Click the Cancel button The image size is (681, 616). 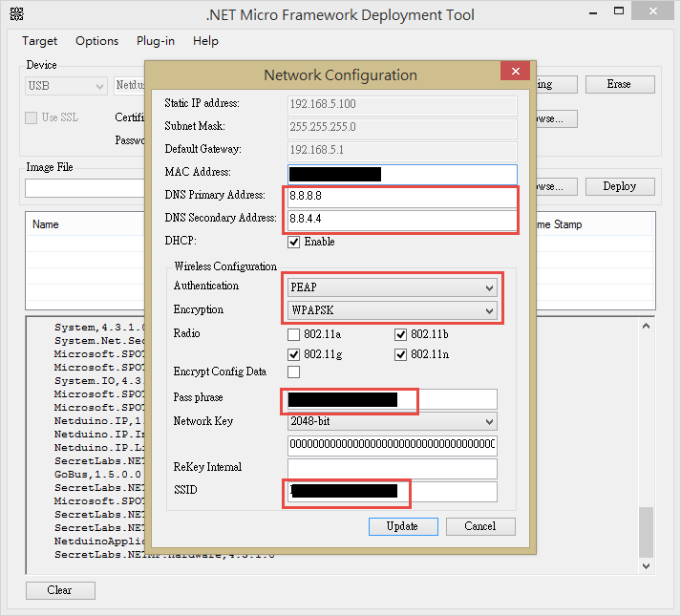click(x=480, y=526)
